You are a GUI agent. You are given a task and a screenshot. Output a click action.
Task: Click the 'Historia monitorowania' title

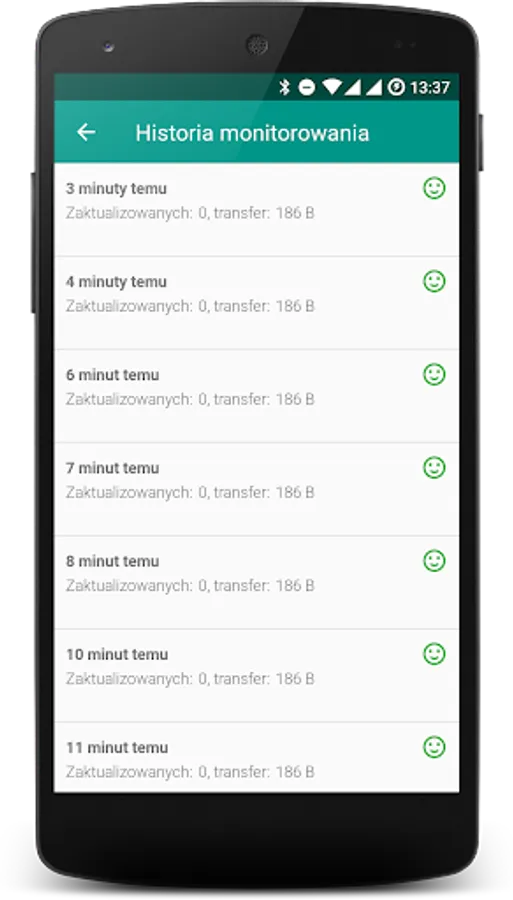click(x=252, y=133)
